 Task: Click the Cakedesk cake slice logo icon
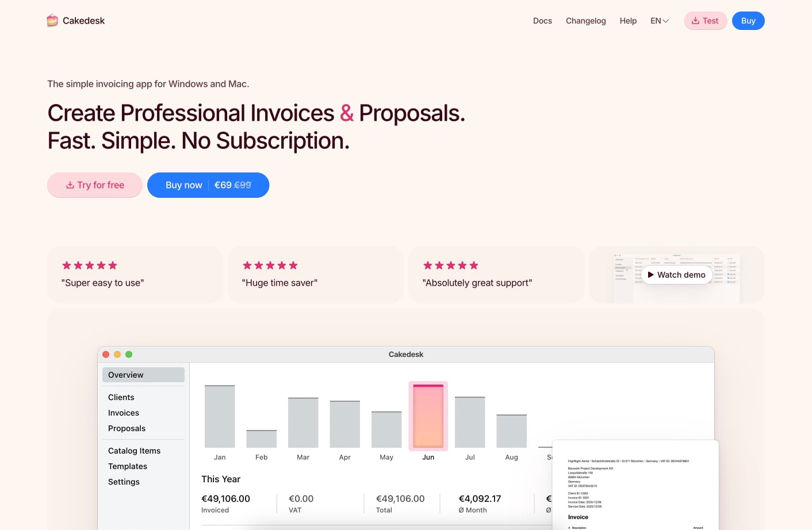[x=52, y=20]
